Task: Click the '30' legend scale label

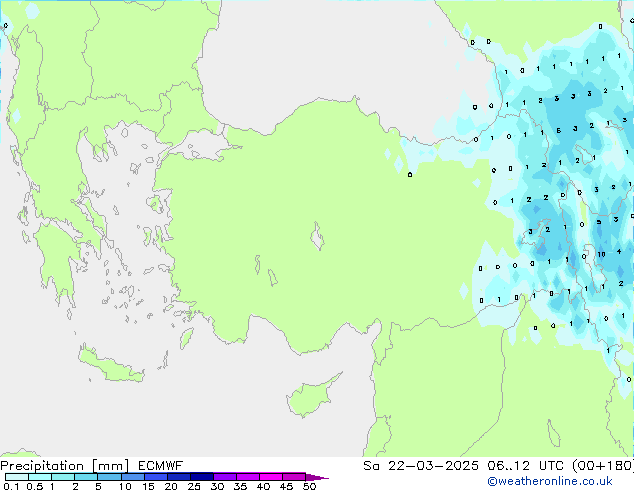Action: click(x=217, y=486)
